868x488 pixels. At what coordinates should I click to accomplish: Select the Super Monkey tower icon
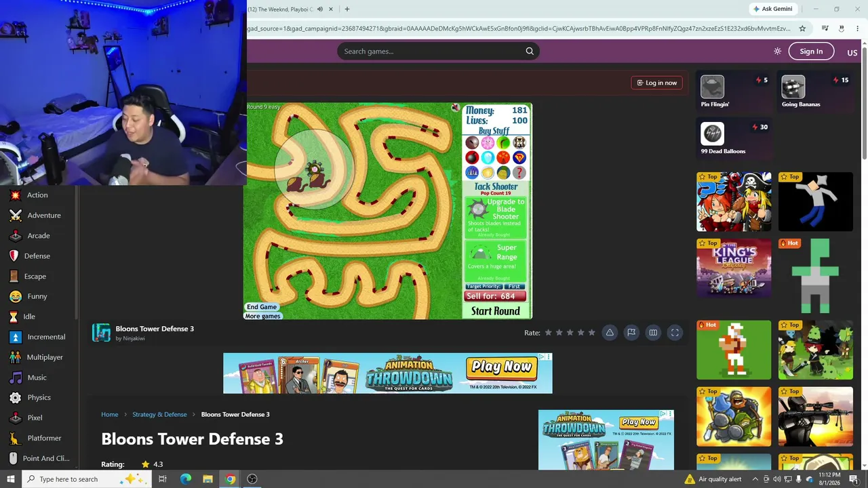(519, 157)
